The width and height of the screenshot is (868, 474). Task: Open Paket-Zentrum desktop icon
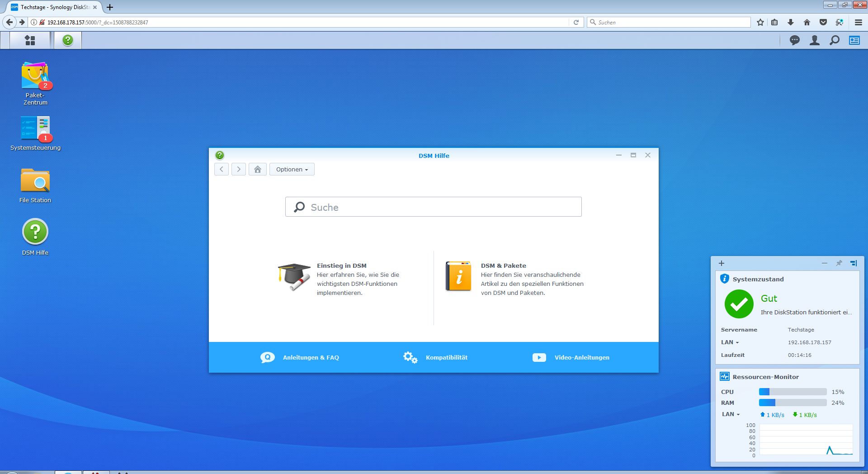pyautogui.click(x=35, y=84)
